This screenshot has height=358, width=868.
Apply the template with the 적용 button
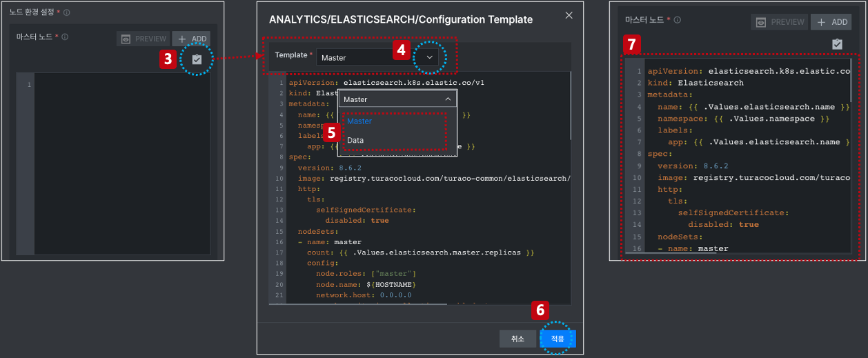click(x=558, y=339)
